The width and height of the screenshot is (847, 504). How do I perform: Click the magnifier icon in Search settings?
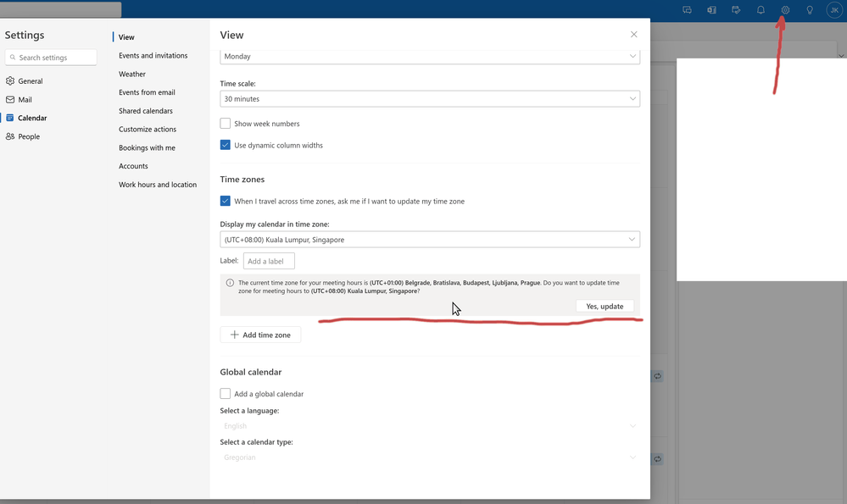(x=13, y=58)
